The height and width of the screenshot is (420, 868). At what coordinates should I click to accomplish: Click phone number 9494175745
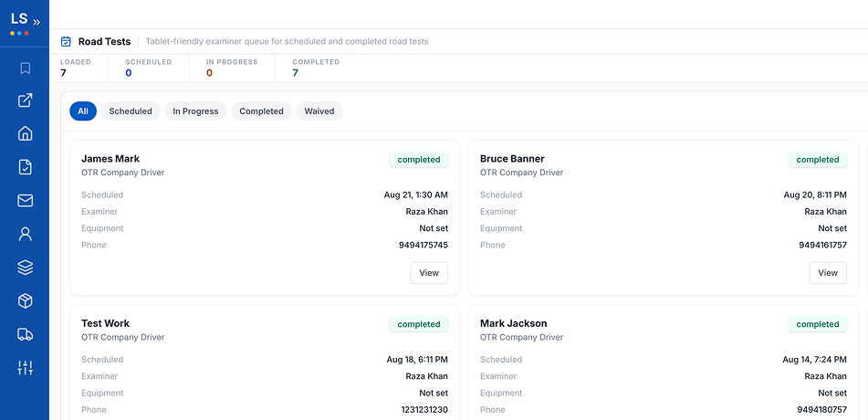point(423,245)
